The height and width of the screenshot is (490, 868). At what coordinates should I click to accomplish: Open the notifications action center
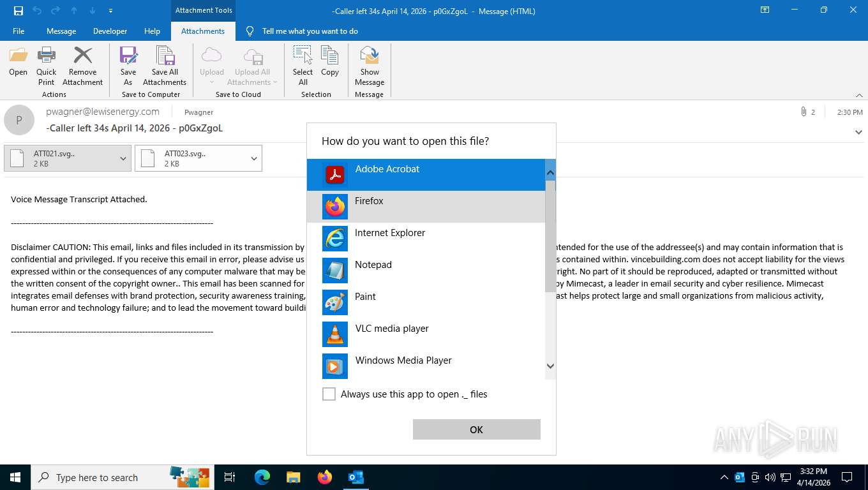(x=847, y=477)
